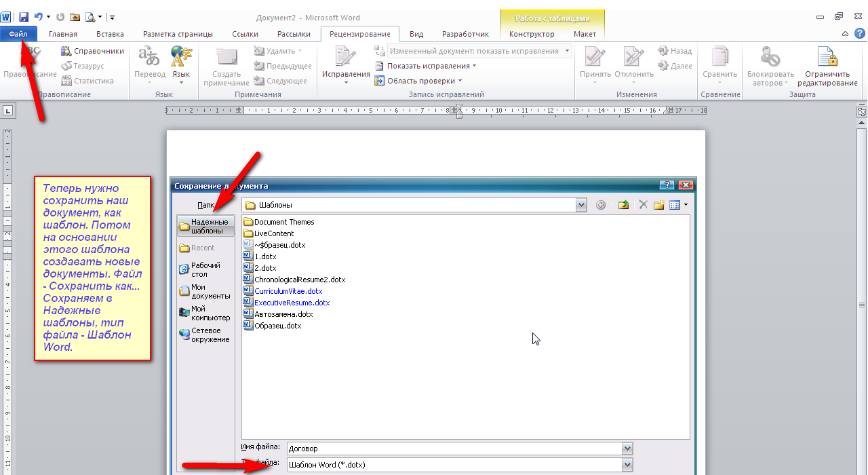
Task: Select file ExecutiveResume.dotx
Action: [x=287, y=303]
